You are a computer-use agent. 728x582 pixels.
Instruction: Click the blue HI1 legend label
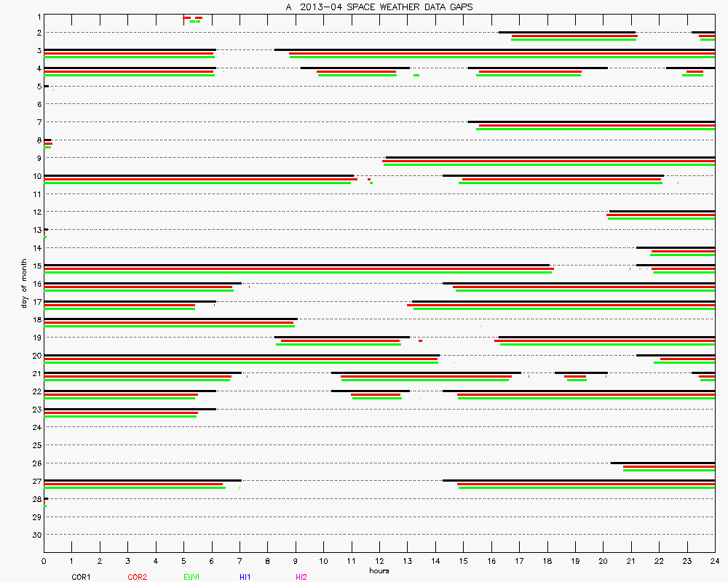coord(245,577)
